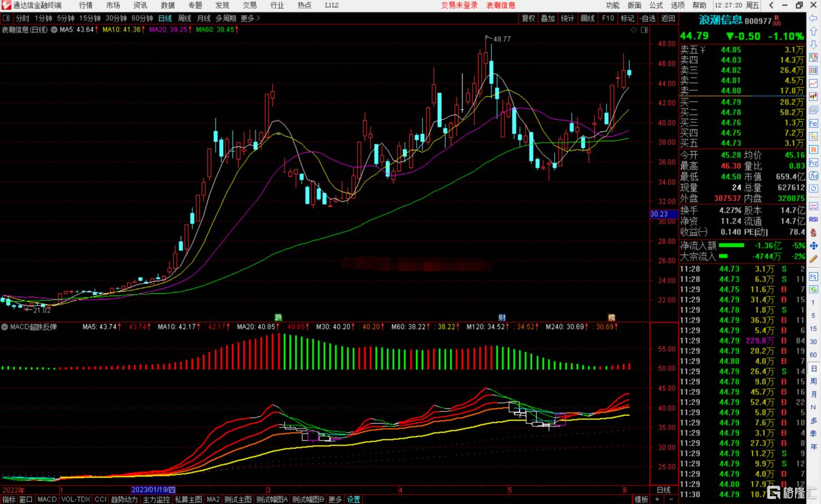821x504 pixels.
Task: Select MACD indicator tab at bottom
Action: [47, 499]
